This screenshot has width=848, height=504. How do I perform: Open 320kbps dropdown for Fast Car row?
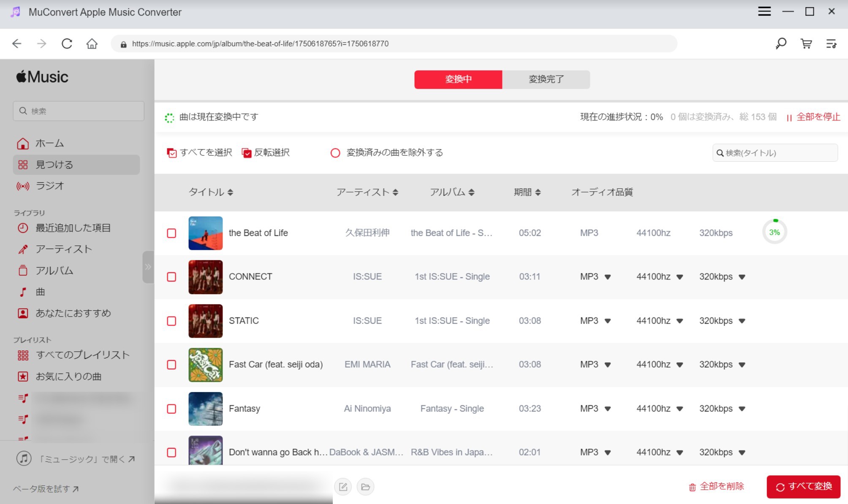(x=742, y=365)
